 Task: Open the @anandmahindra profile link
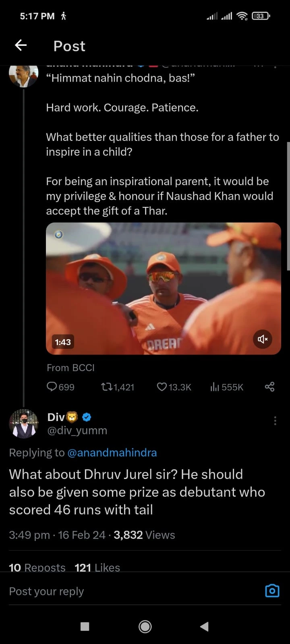112,452
